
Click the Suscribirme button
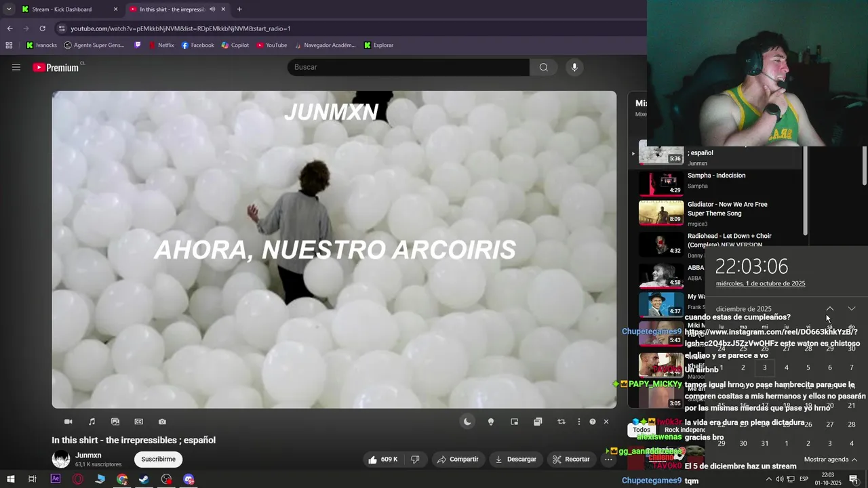click(158, 459)
